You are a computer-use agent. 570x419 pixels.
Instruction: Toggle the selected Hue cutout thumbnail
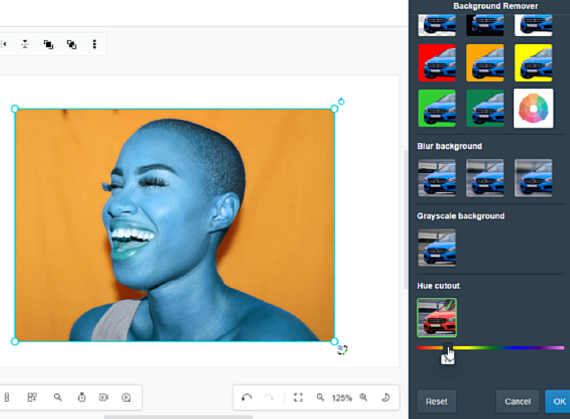click(437, 318)
